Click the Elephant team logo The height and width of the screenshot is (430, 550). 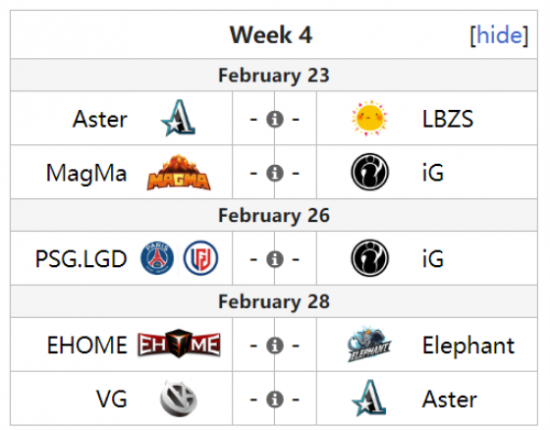[369, 344]
